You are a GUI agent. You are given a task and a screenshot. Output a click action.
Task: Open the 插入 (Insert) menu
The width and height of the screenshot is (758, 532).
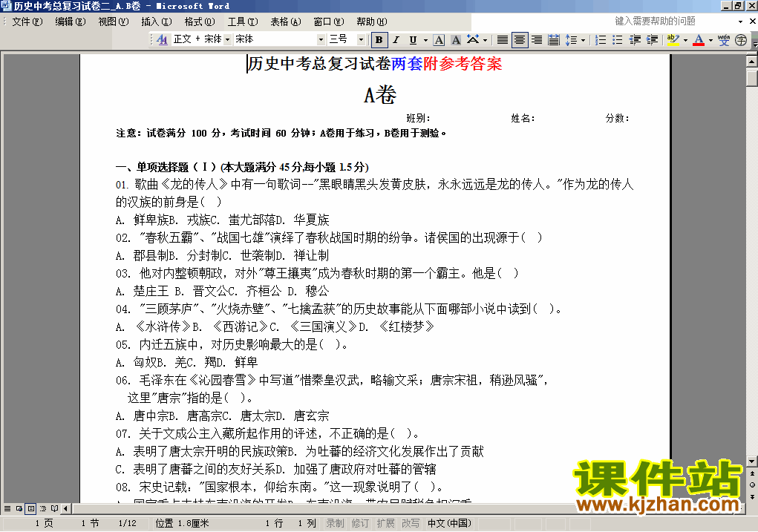point(156,22)
